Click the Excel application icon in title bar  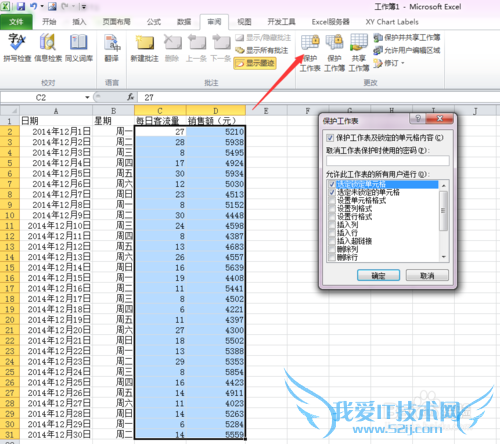pyautogui.click(x=6, y=6)
